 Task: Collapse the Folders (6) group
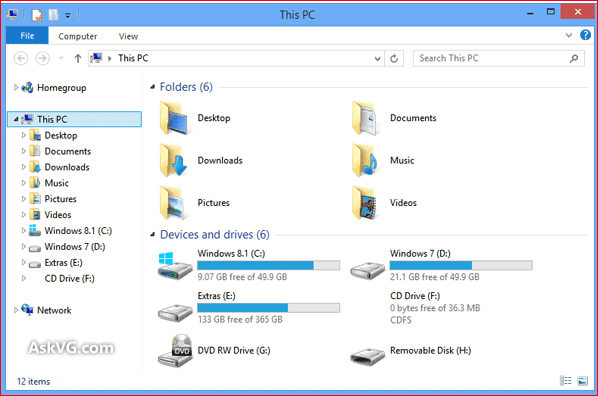[153, 87]
